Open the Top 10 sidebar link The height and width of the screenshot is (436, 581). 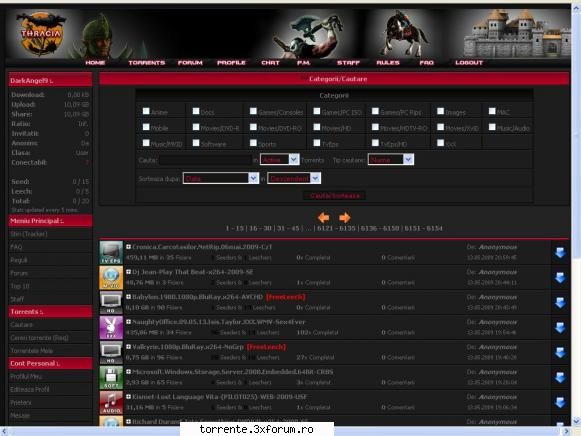coord(20,286)
